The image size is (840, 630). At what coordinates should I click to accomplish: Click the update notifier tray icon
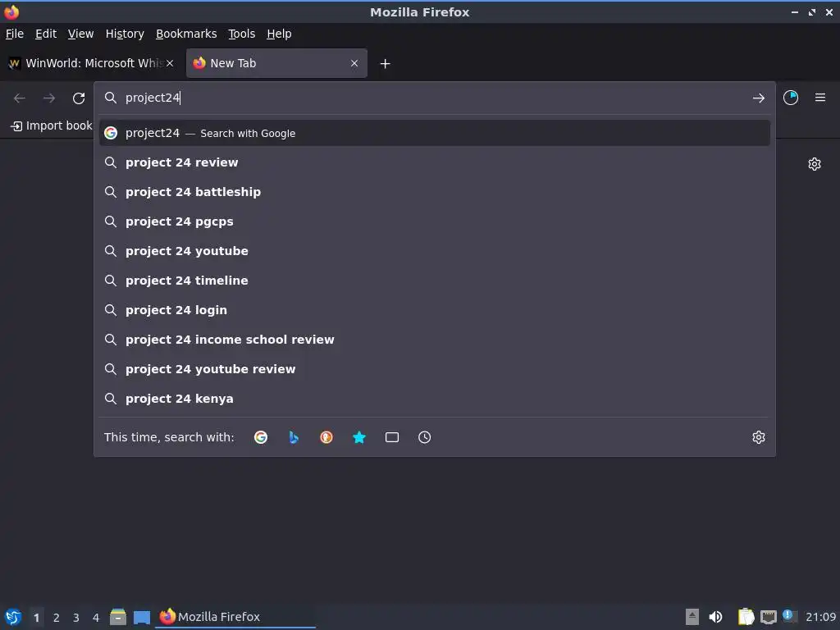click(788, 615)
